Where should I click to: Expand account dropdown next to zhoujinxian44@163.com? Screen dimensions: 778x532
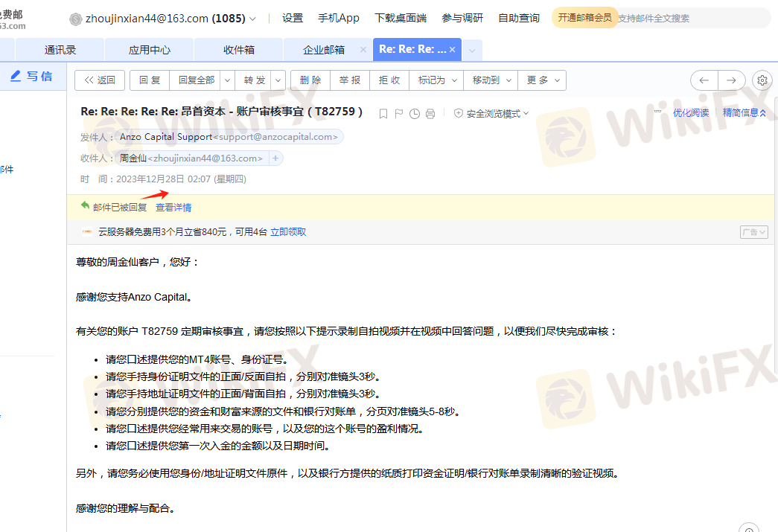click(252, 19)
